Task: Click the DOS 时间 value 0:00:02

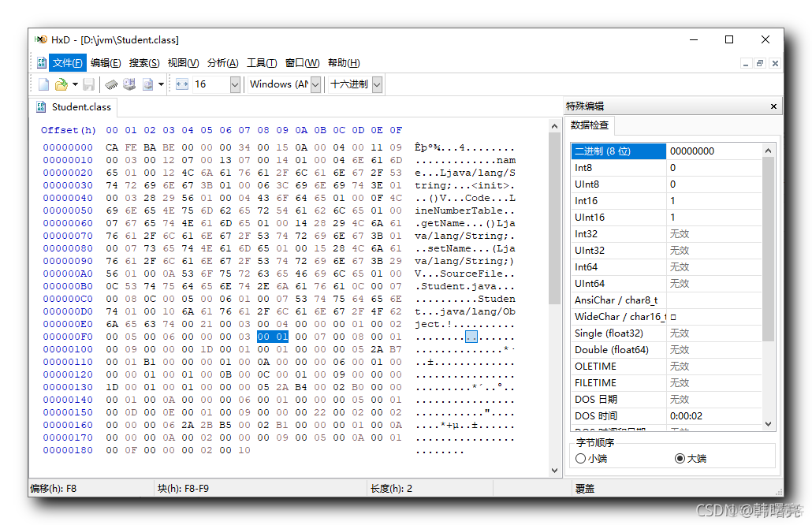Action: click(x=686, y=416)
